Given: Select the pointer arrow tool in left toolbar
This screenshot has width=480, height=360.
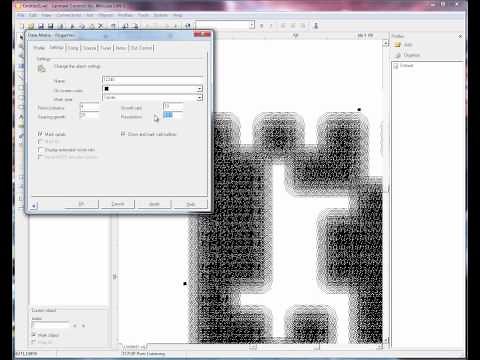Looking at the screenshot, I should pos(21,37).
